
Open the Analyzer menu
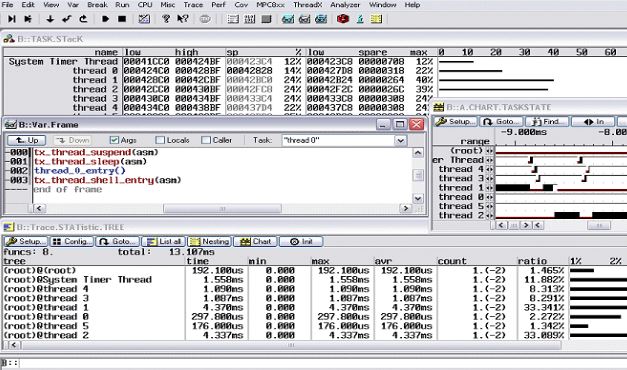(x=345, y=5)
